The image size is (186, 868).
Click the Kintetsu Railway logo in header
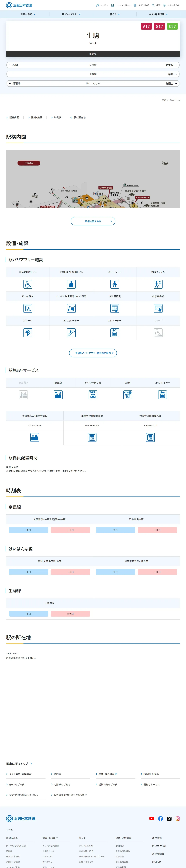click(19, 5)
